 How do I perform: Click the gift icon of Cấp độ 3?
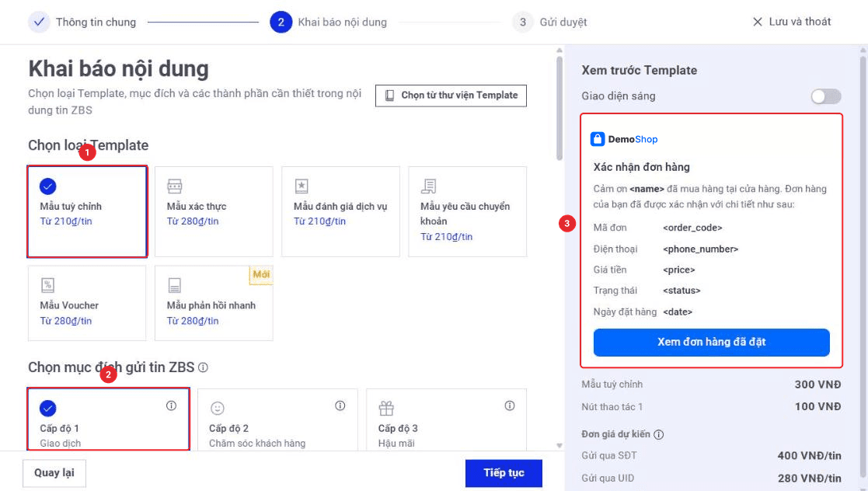[386, 409]
